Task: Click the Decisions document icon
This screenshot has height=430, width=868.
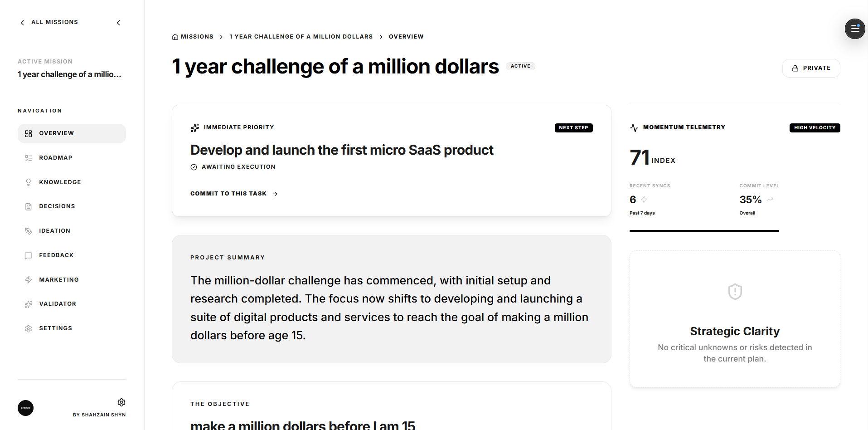Action: click(29, 206)
